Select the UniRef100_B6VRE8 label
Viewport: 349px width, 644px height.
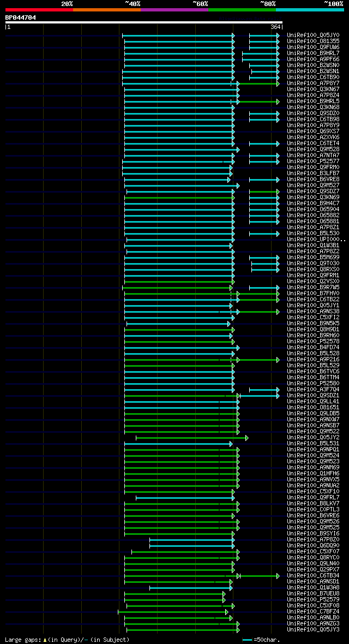tap(313, 180)
